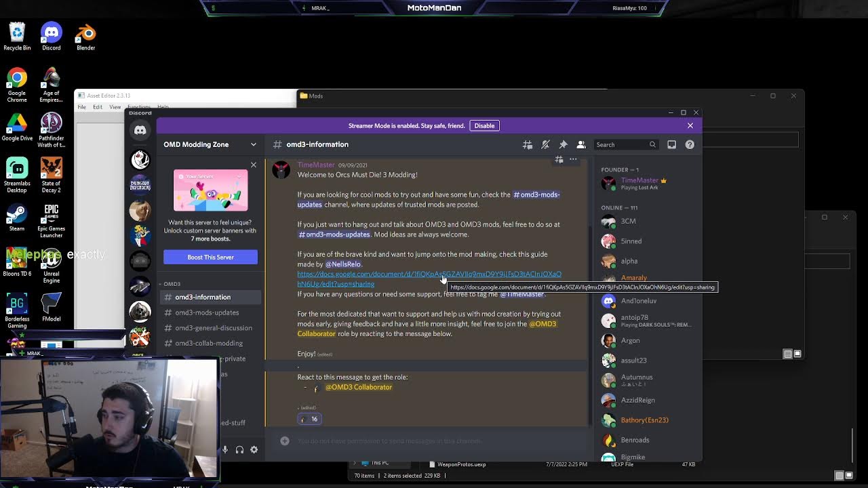Select WeaponProtos.uexp file in Explorer
The height and width of the screenshot is (488, 868).
tap(462, 464)
